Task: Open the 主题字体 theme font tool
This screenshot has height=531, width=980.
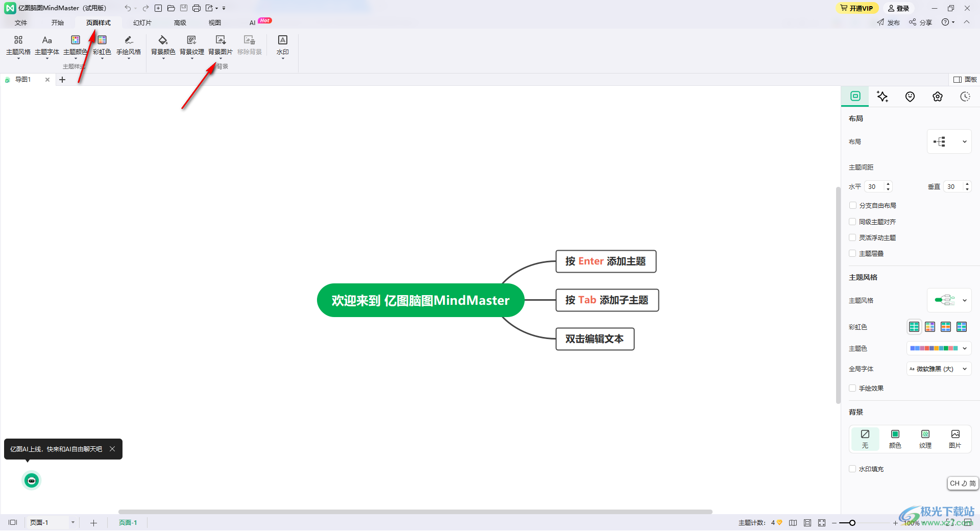Action: [x=47, y=45]
